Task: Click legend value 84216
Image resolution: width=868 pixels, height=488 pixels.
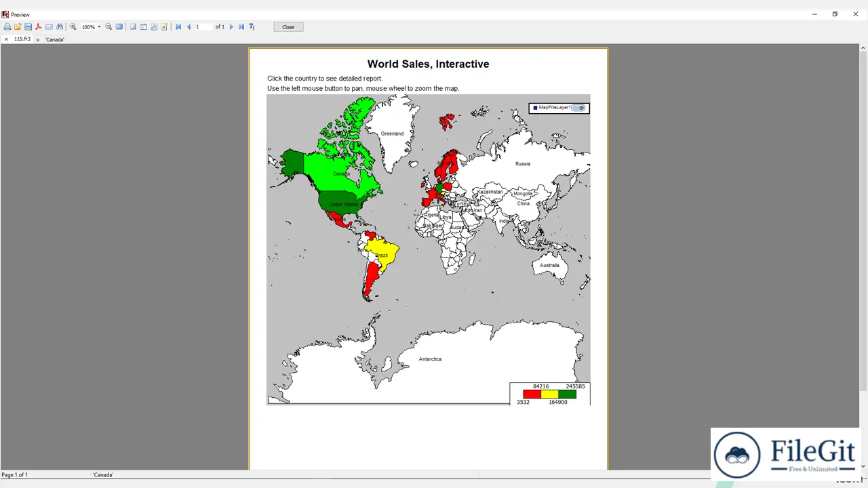Action: [541, 386]
